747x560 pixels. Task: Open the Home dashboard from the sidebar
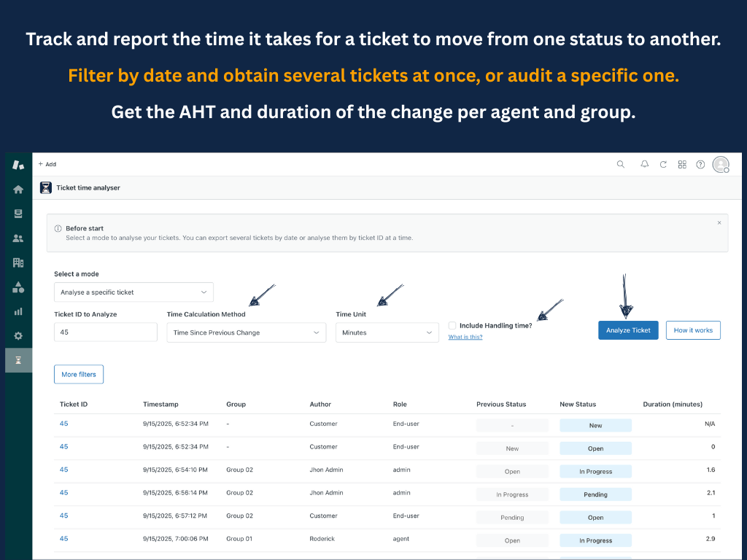tap(18, 189)
